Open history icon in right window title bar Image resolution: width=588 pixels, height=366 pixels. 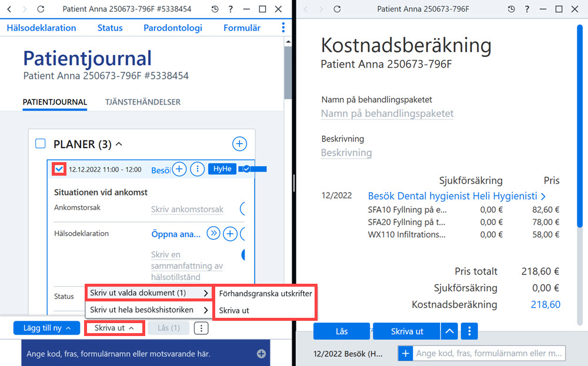tap(512, 9)
